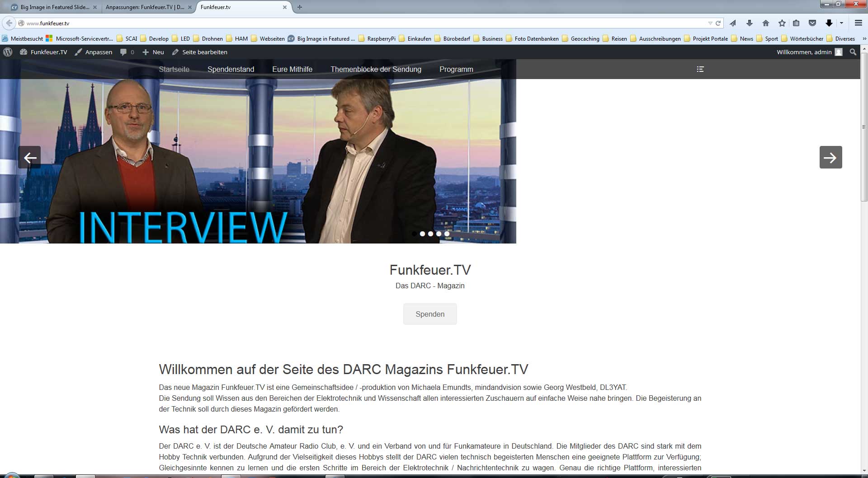This screenshot has height=478, width=868.
Task: Show more bookmarks with the chevron
Action: pyautogui.click(x=864, y=39)
